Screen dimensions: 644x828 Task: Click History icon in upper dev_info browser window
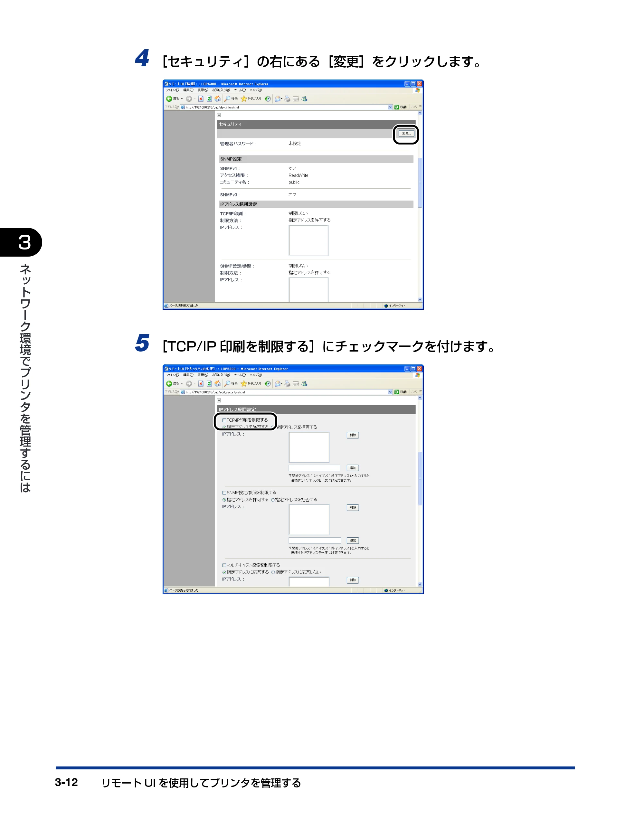[268, 99]
